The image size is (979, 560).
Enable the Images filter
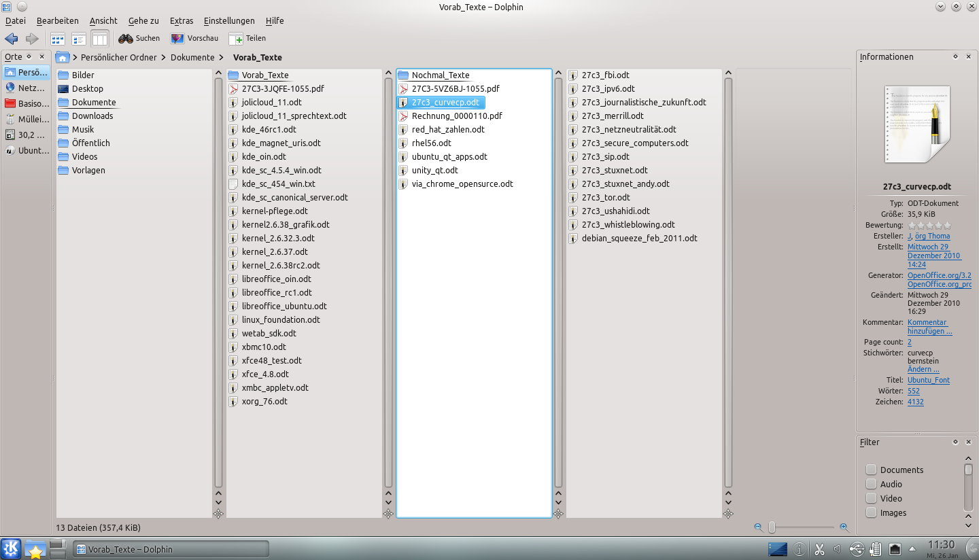click(x=871, y=512)
